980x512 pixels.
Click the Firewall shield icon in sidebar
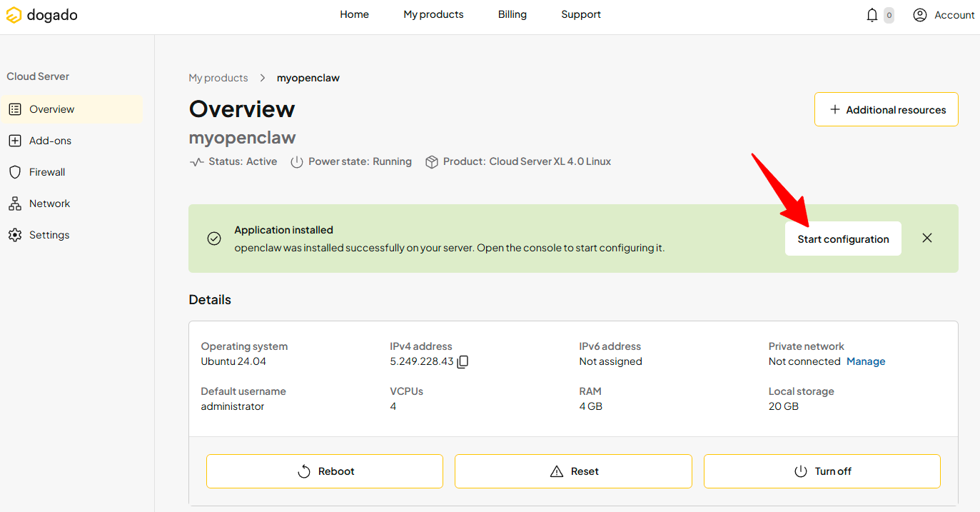coord(15,172)
